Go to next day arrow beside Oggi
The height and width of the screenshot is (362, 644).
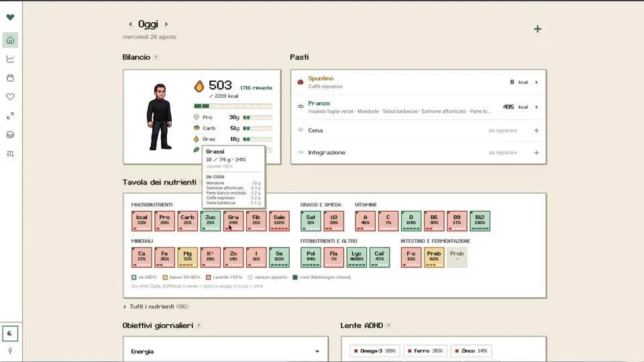[166, 24]
